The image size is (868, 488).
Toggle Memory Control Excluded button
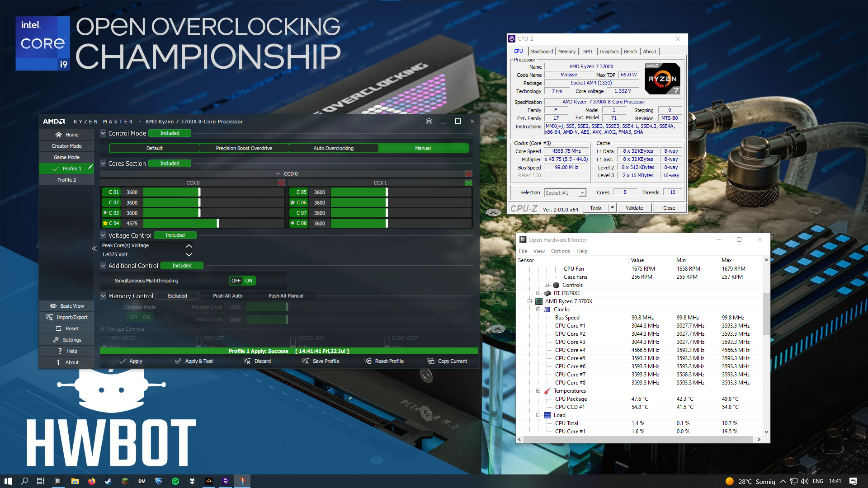pyautogui.click(x=177, y=296)
